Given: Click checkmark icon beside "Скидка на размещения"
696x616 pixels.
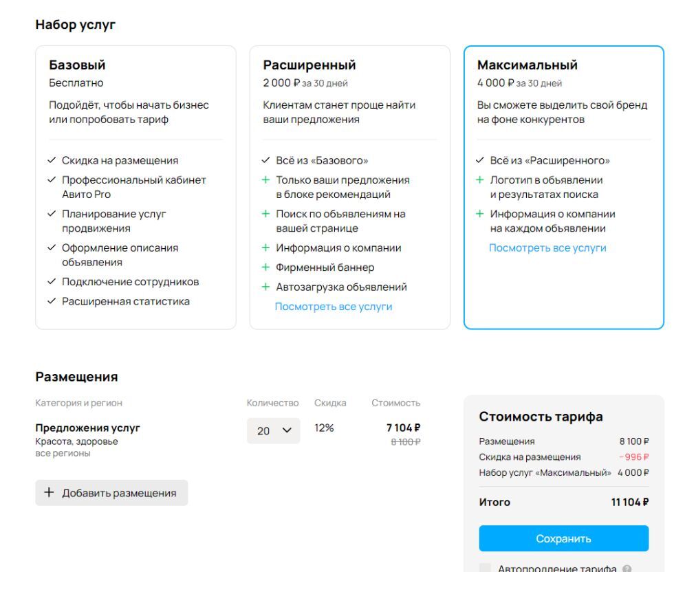Looking at the screenshot, I should tap(52, 160).
